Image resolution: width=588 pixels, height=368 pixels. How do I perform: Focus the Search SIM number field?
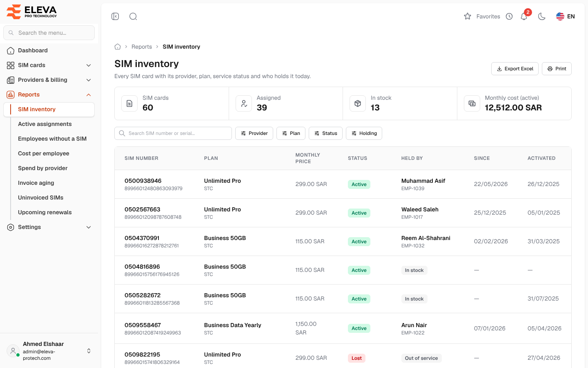173,133
